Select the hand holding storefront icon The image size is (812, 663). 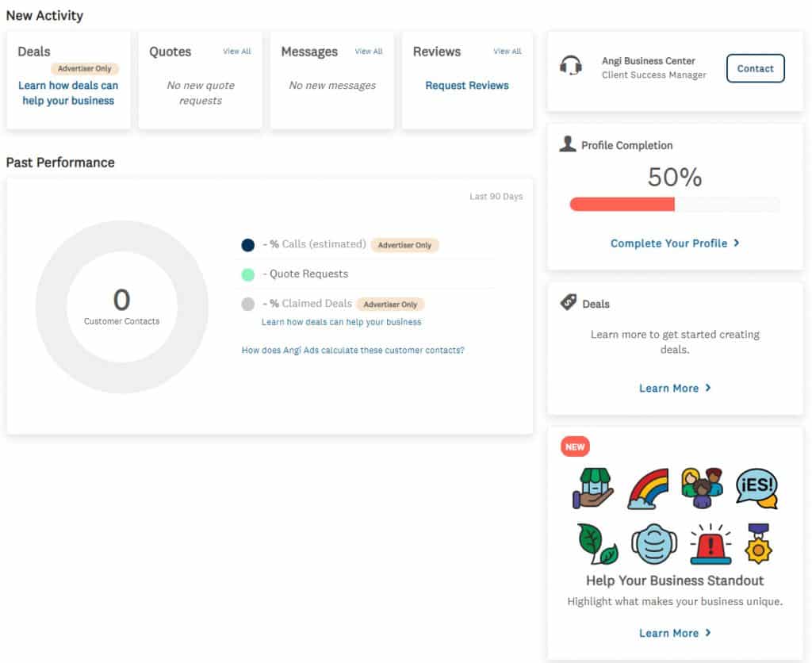593,488
